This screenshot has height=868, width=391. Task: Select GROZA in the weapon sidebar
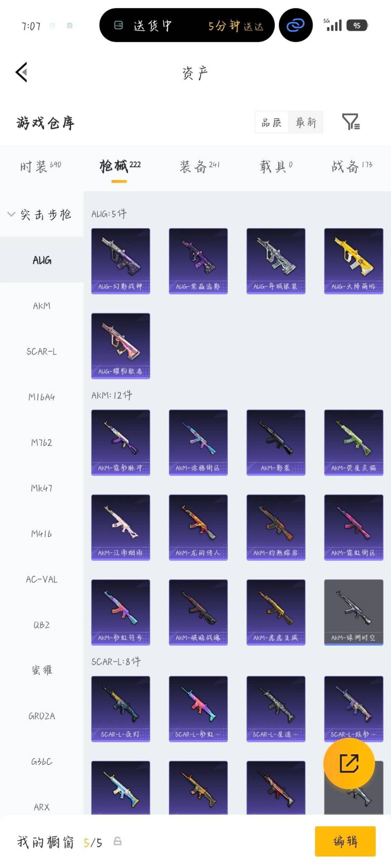(42, 716)
